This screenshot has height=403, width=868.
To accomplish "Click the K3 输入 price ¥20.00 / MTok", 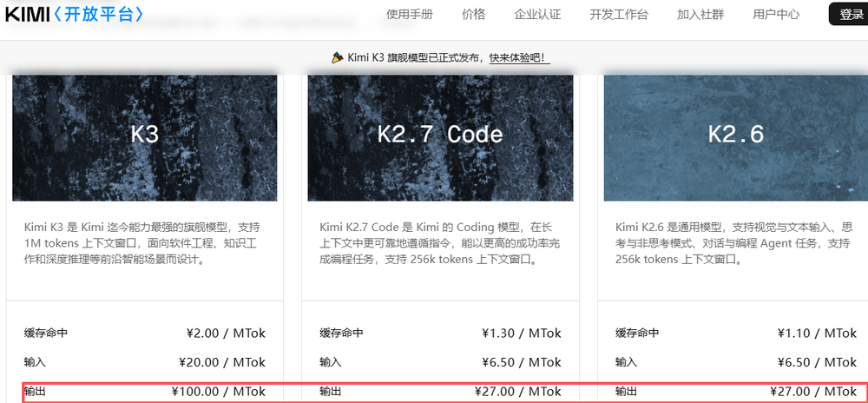I will click(x=222, y=362).
